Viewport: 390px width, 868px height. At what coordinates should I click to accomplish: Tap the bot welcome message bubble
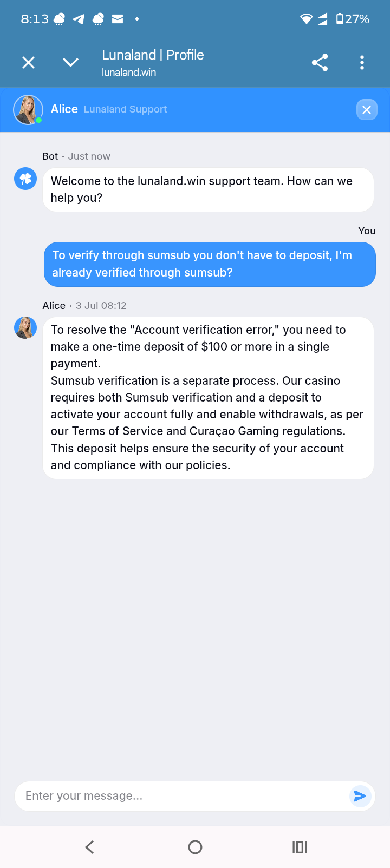(208, 189)
